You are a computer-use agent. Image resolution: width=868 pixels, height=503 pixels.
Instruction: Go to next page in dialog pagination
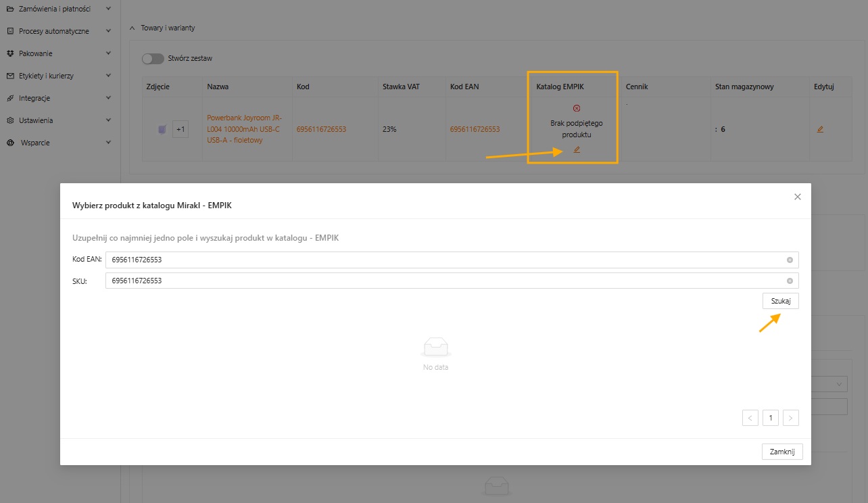(x=790, y=418)
